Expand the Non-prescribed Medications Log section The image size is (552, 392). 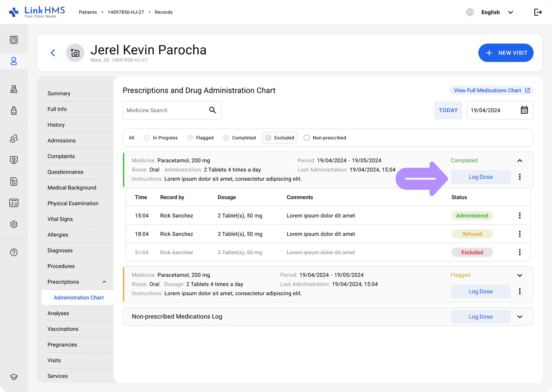pyautogui.click(x=520, y=317)
